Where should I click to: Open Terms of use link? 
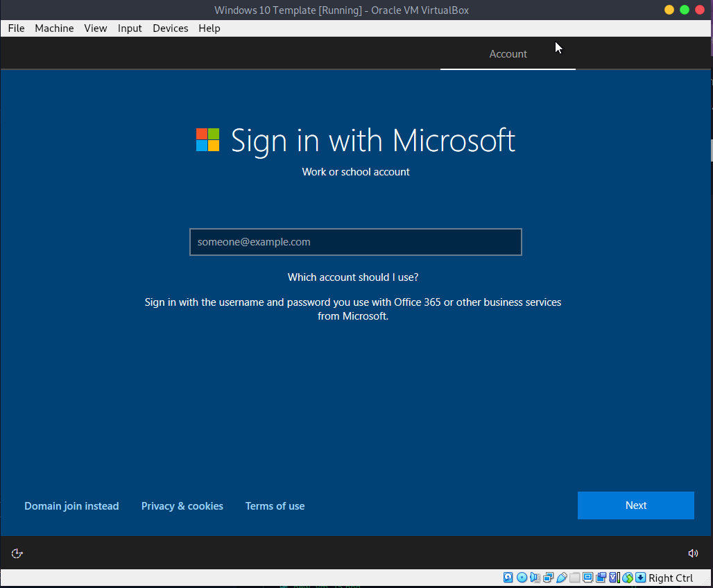(x=275, y=505)
